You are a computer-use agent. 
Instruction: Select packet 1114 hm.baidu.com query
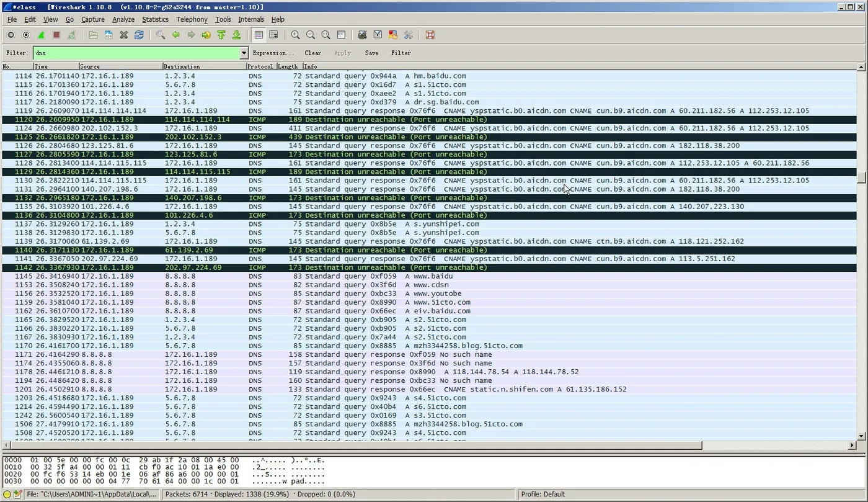(429, 76)
